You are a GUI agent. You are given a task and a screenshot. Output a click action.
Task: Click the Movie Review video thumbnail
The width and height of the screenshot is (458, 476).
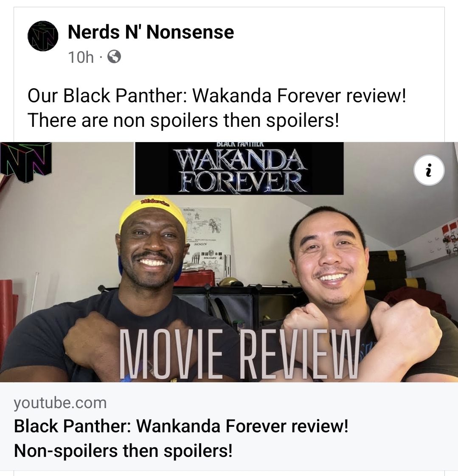tap(229, 262)
